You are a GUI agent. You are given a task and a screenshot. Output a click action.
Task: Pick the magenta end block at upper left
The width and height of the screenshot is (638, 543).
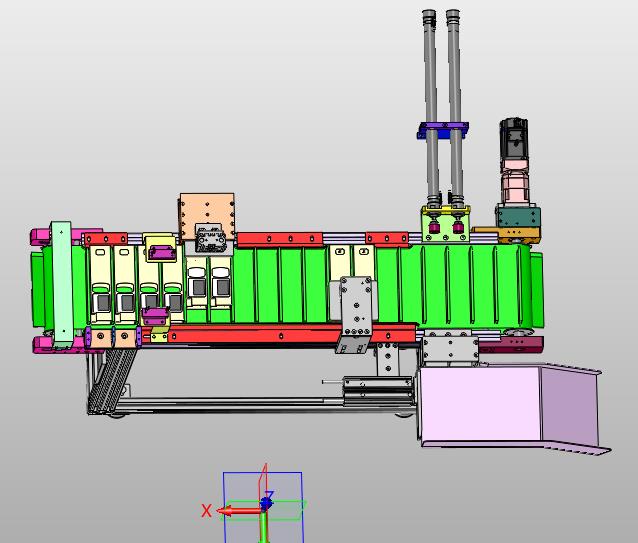pyautogui.click(x=41, y=236)
